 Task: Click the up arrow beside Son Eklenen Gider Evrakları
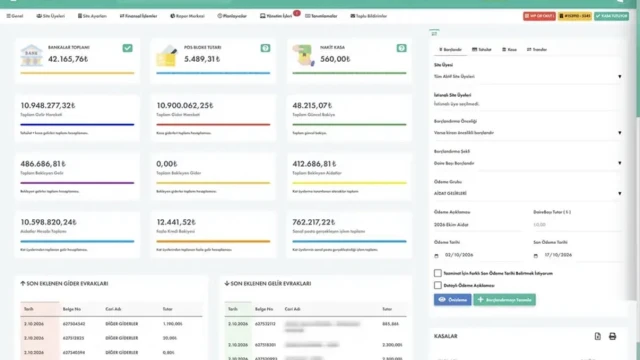23,283
